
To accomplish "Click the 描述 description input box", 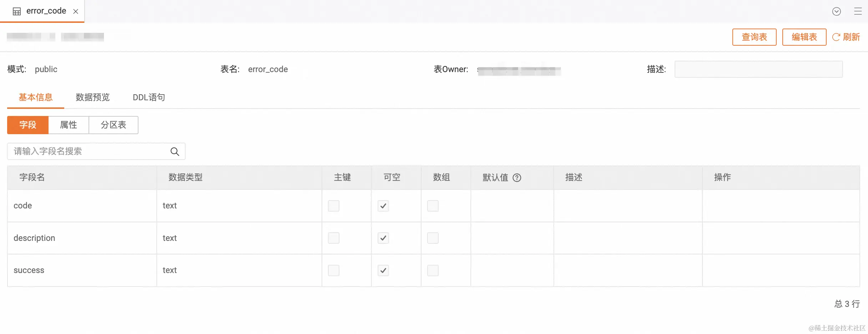I will 758,69.
